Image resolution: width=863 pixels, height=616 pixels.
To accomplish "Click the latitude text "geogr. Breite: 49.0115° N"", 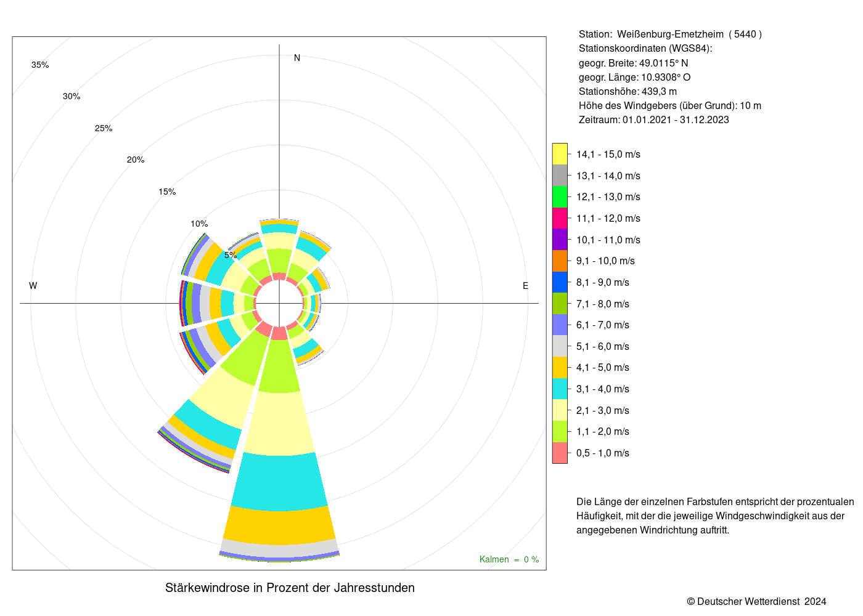I will [x=634, y=63].
